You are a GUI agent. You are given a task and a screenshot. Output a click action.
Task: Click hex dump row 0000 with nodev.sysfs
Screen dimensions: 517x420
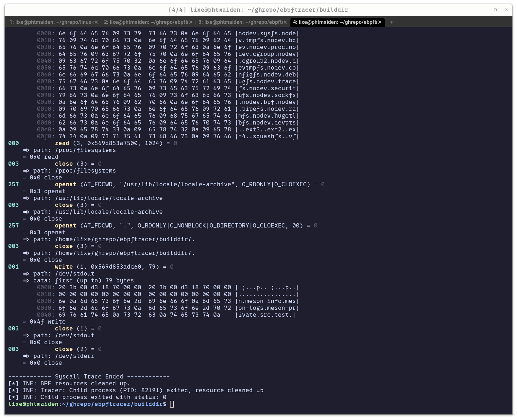(x=168, y=33)
